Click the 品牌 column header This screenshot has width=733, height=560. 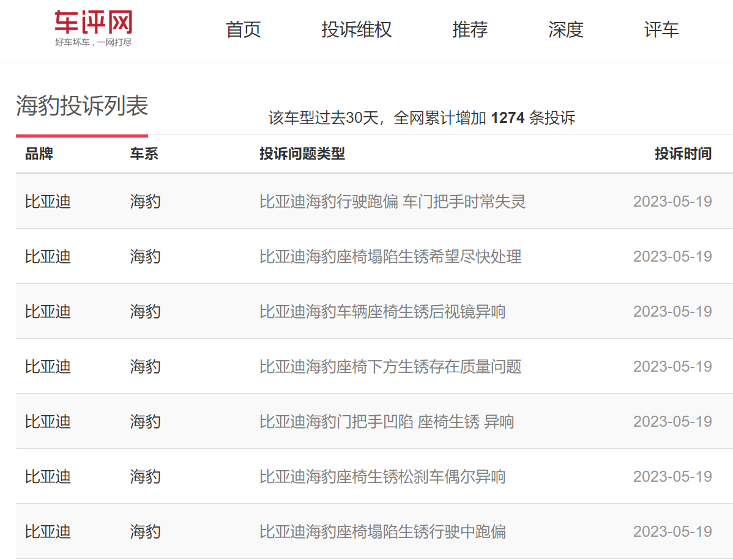39,153
